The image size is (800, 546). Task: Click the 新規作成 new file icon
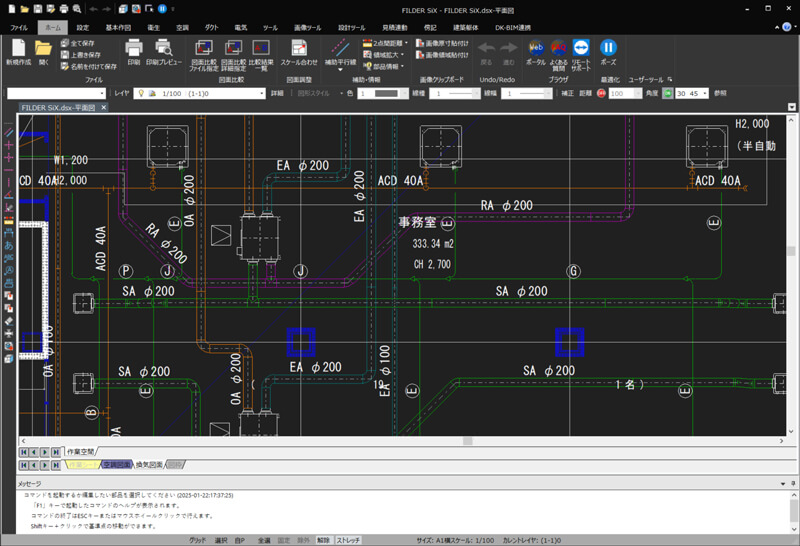(19, 48)
